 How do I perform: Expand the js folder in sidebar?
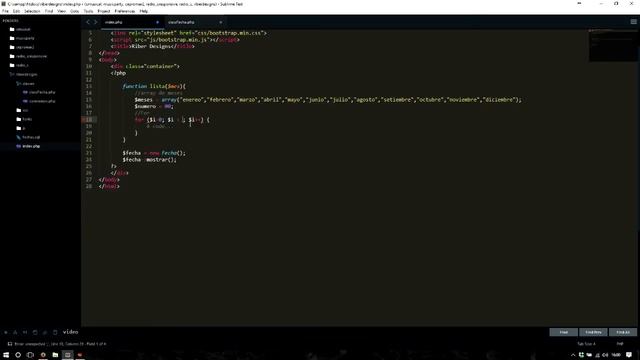(21, 128)
